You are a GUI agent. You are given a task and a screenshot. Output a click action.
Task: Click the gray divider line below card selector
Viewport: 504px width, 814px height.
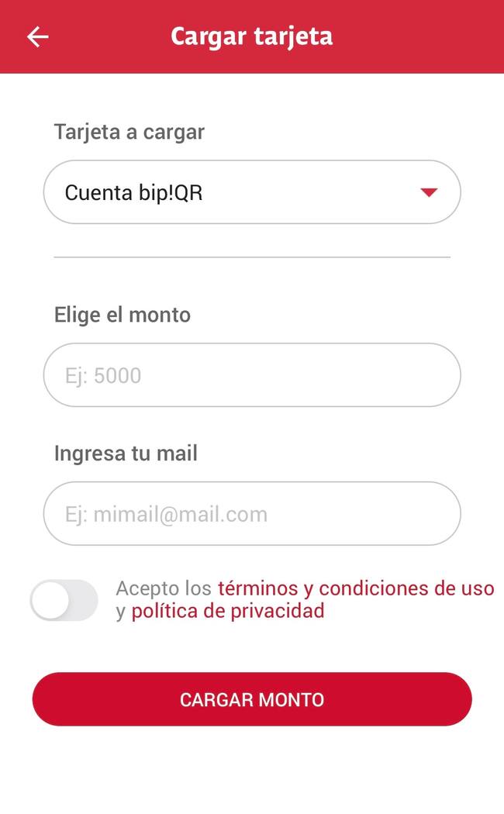coord(251,257)
